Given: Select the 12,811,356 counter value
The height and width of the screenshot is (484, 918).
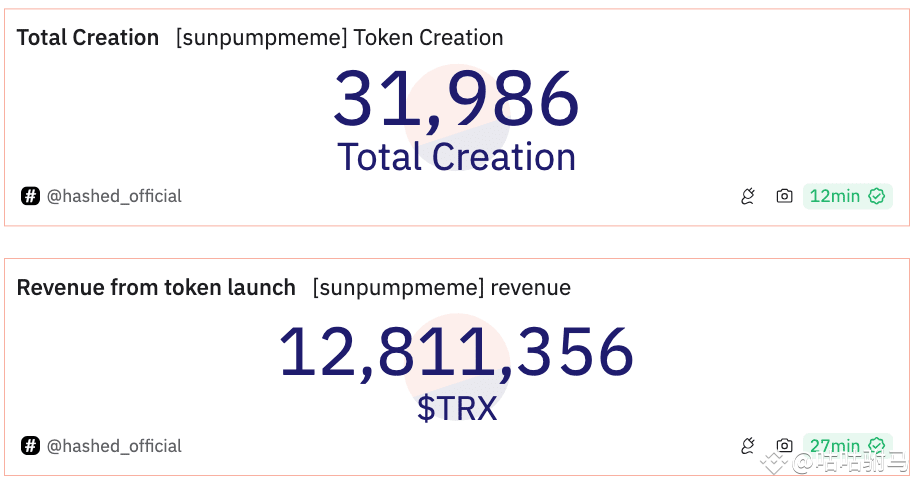Looking at the screenshot, I should (456, 352).
